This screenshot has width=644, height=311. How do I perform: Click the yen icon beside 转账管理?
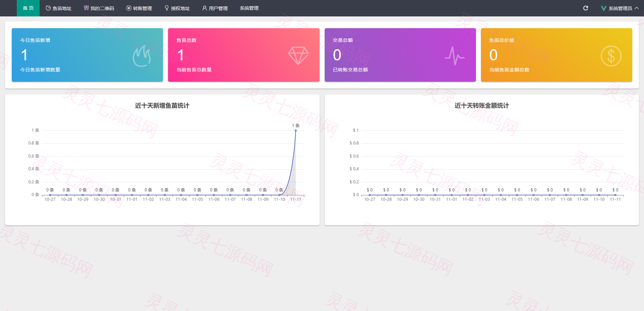(129, 8)
